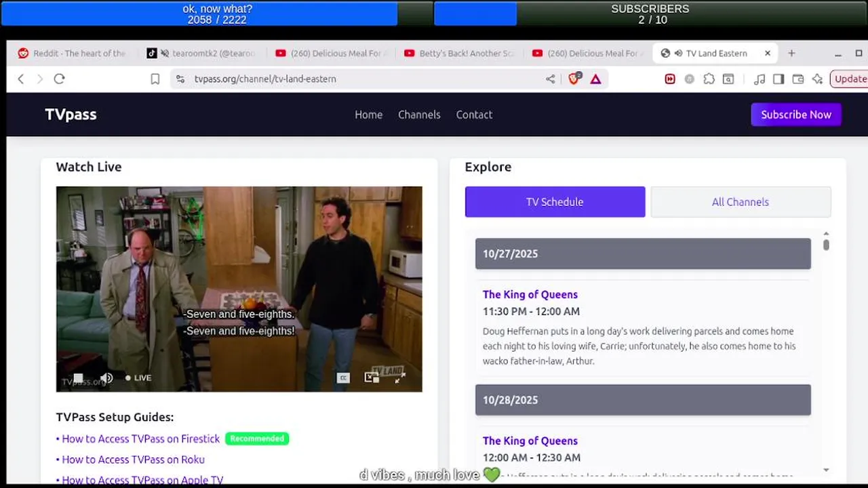The width and height of the screenshot is (868, 488).
Task: Click the Watch Live heading
Action: [x=89, y=167]
